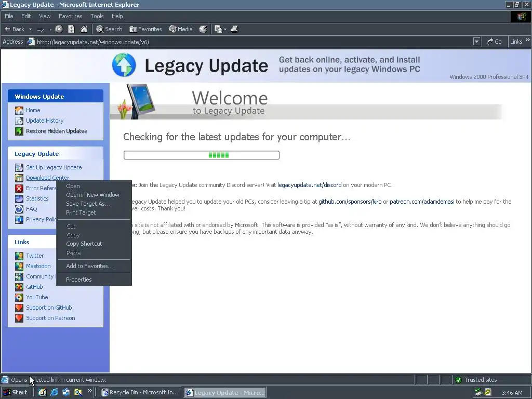Image resolution: width=532 pixels, height=399 pixels.
Task: Open the View menu
Action: tap(45, 16)
